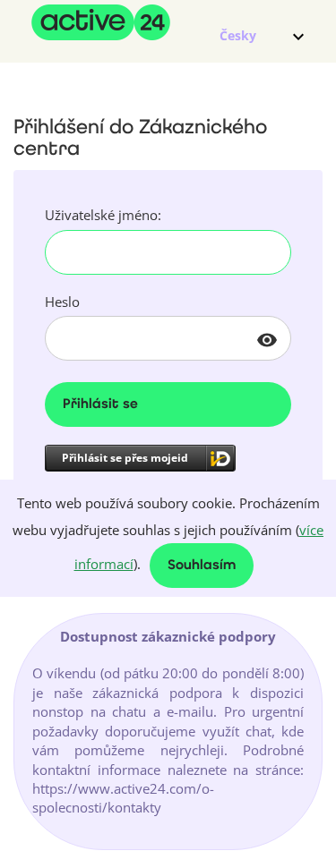Click Přihlášení do Zákaznického centra heading

[141, 137]
